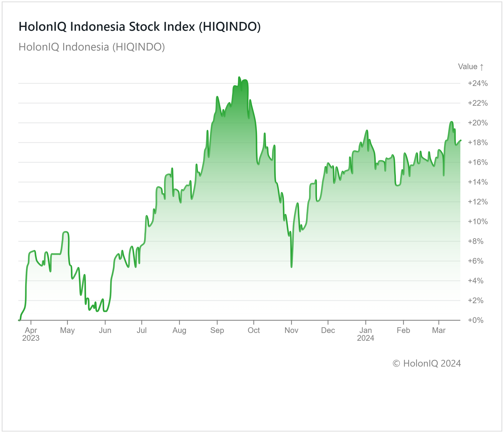
Task: Click the Value axis label with arrow
Action: pyautogui.click(x=470, y=67)
